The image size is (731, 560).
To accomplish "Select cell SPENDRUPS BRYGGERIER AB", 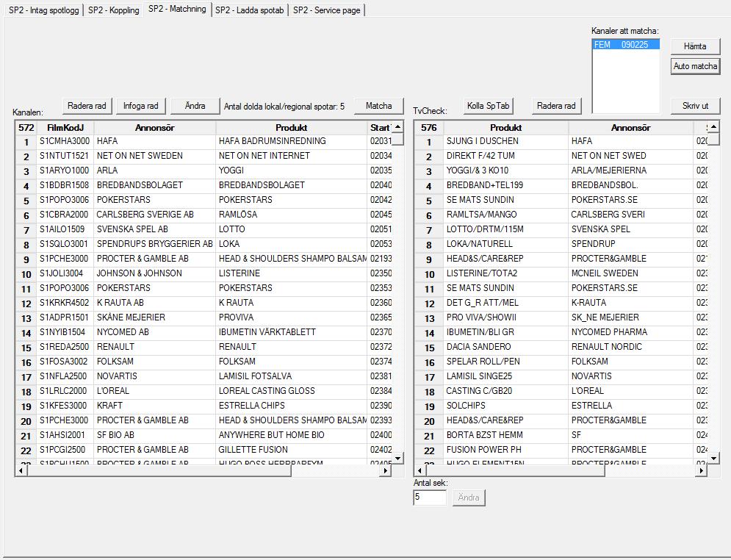I will pos(155,244).
